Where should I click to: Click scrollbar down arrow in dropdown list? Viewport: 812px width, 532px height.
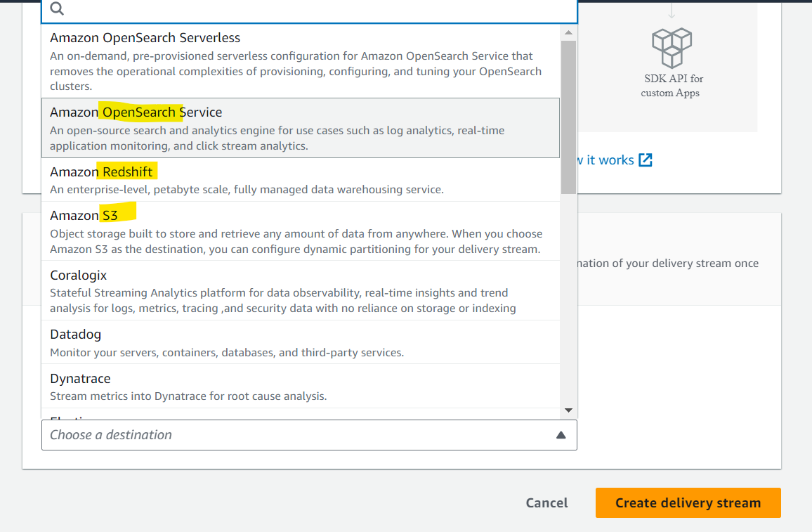coord(568,410)
